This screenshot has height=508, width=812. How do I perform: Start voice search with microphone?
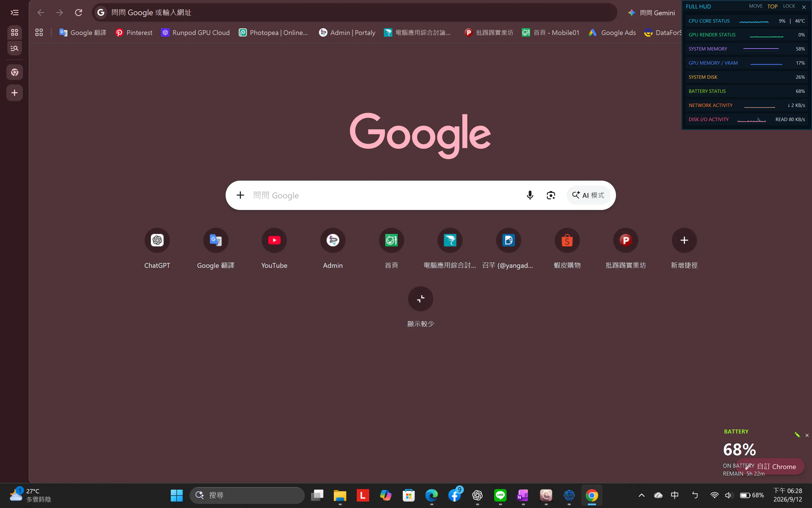click(530, 195)
